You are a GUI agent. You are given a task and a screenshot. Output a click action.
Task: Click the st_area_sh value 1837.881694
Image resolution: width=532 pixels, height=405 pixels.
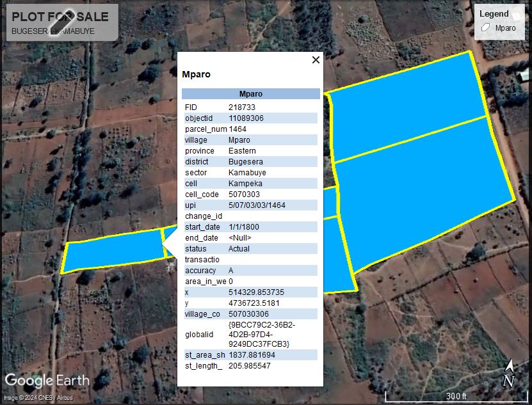pyautogui.click(x=252, y=355)
